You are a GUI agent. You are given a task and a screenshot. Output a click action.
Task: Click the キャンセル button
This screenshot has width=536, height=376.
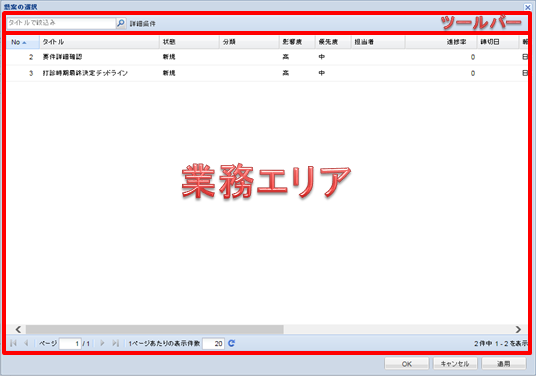pyautogui.click(x=455, y=364)
